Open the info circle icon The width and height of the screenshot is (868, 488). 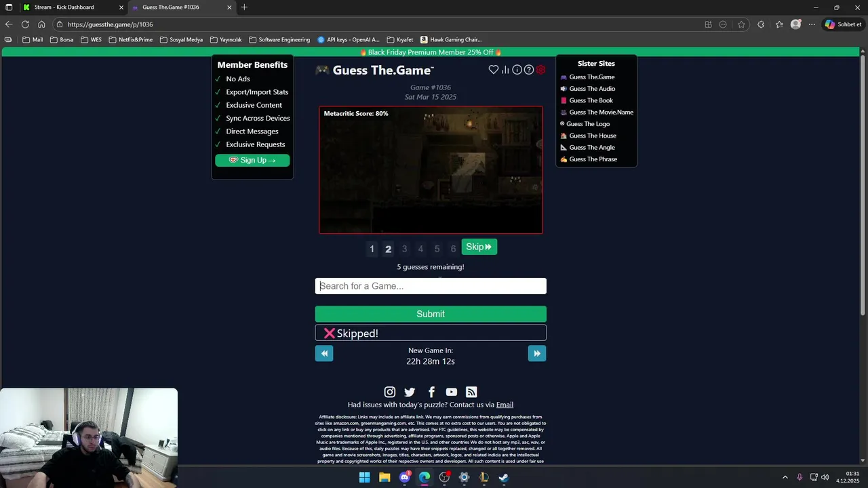tap(517, 70)
